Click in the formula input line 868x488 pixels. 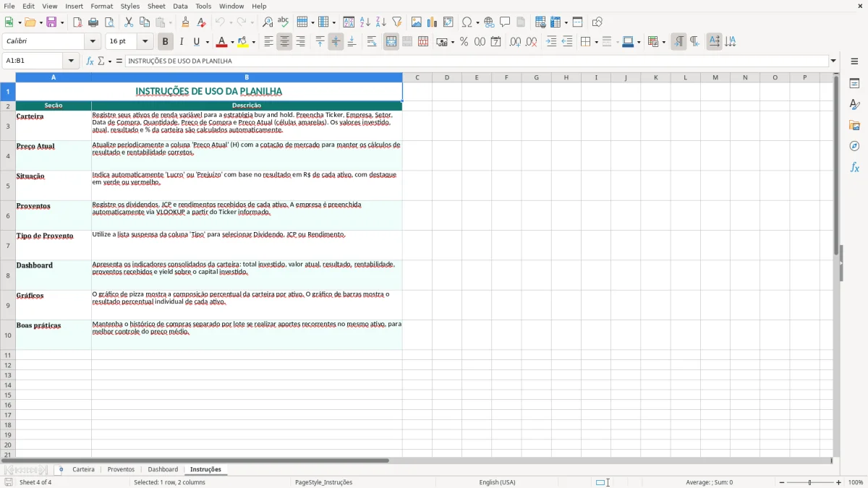click(477, 61)
